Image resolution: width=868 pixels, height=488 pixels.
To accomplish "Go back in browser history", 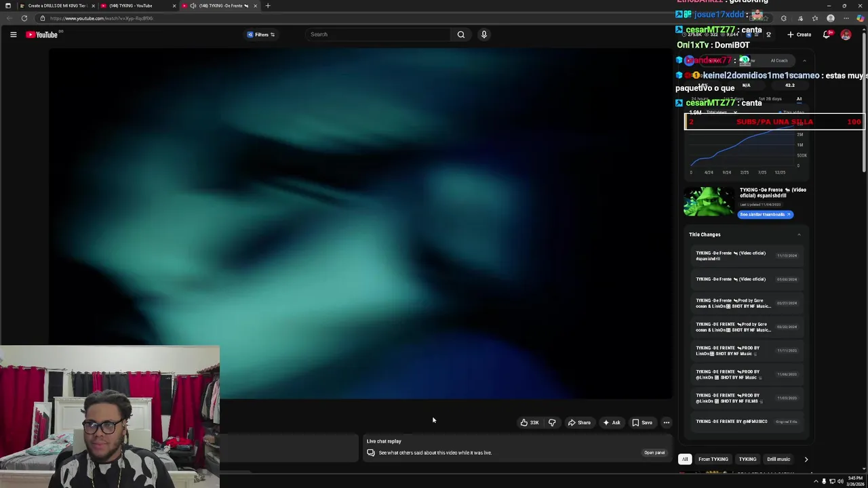I will click(9, 18).
